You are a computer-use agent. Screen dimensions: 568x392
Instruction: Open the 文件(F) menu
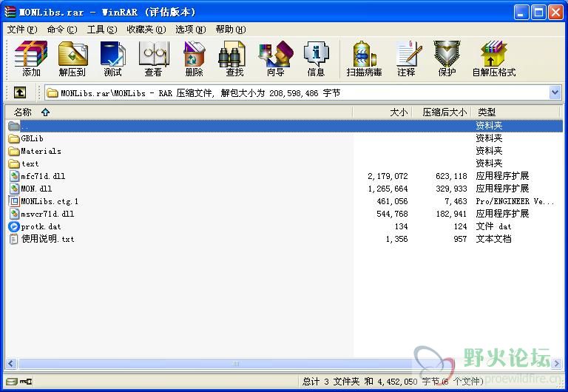(22, 30)
